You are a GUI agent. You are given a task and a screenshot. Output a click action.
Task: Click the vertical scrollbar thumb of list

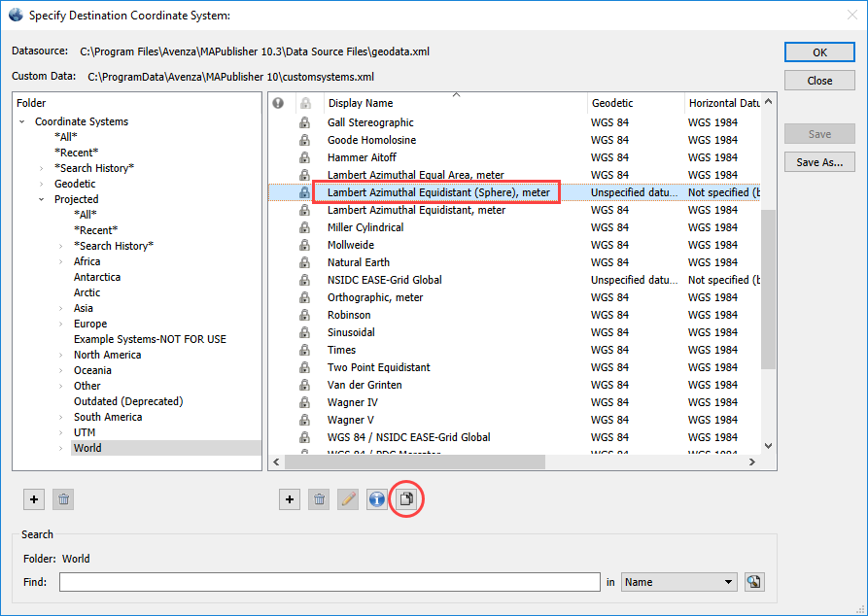click(x=768, y=289)
